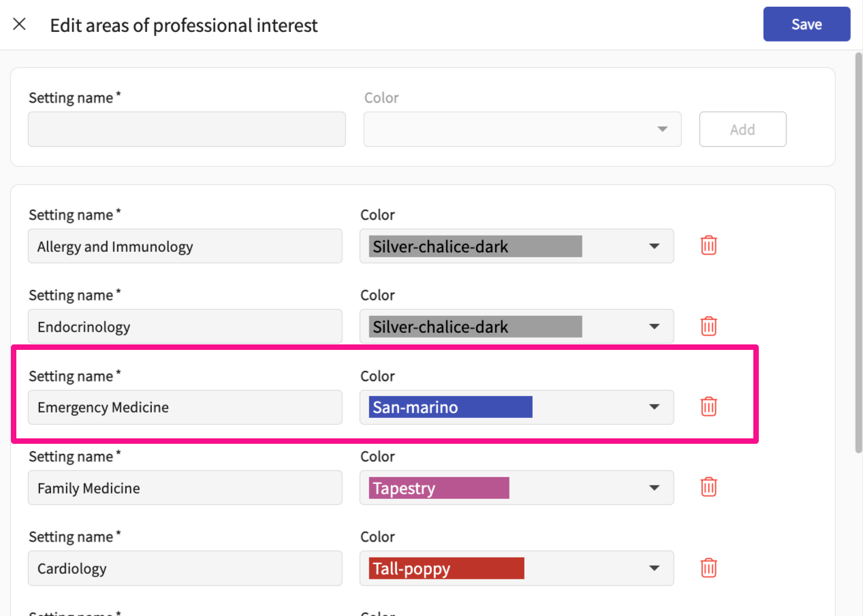Expand color dropdown arrow for Endocrinology
The height and width of the screenshot is (616, 863).
(x=654, y=327)
